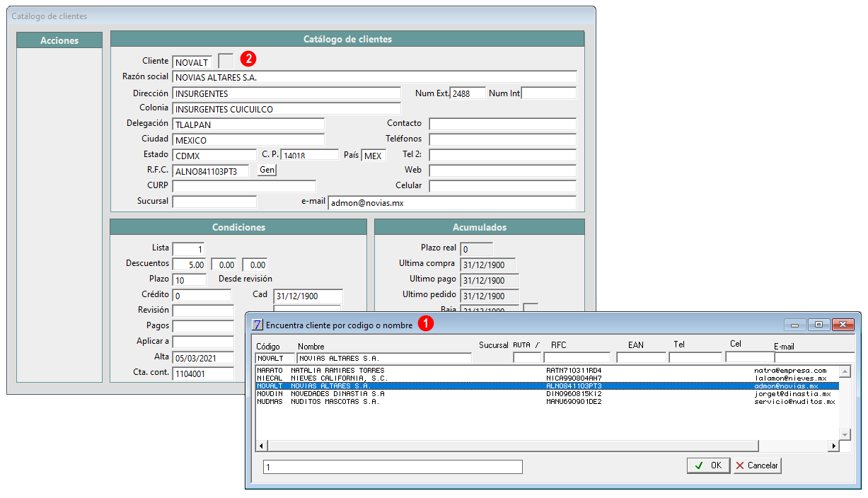Click the Celular field
Viewport: 868px width, 498px height.
503,186
